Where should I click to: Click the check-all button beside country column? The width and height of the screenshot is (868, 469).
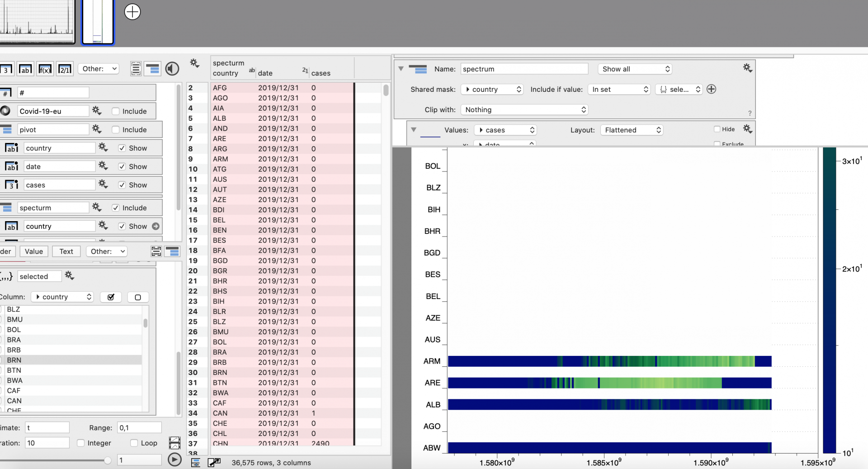point(111,297)
